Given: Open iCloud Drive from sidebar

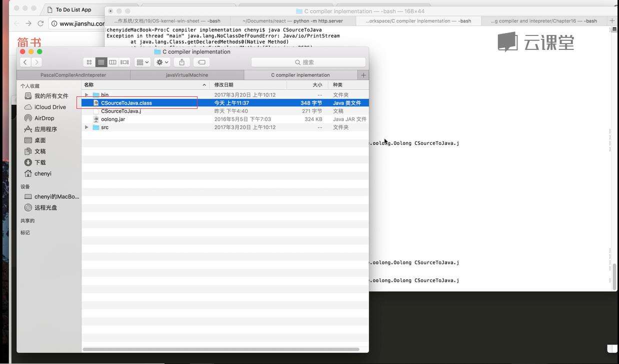Looking at the screenshot, I should click(50, 107).
